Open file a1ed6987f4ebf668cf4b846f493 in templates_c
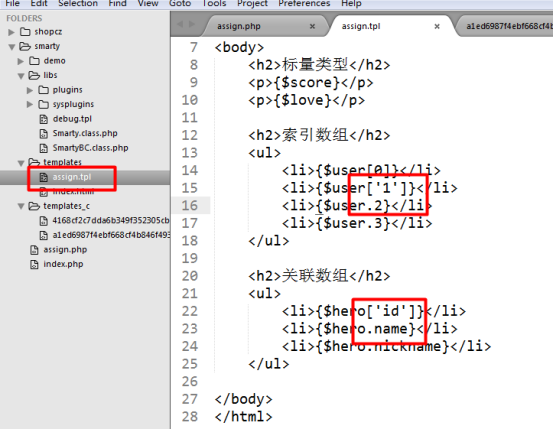554x430 pixels. tap(111, 235)
